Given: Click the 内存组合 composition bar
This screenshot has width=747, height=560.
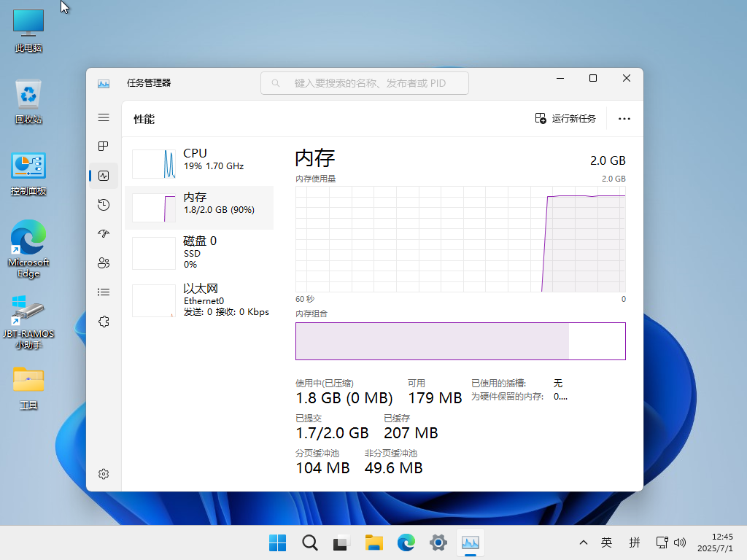Looking at the screenshot, I should pos(460,341).
